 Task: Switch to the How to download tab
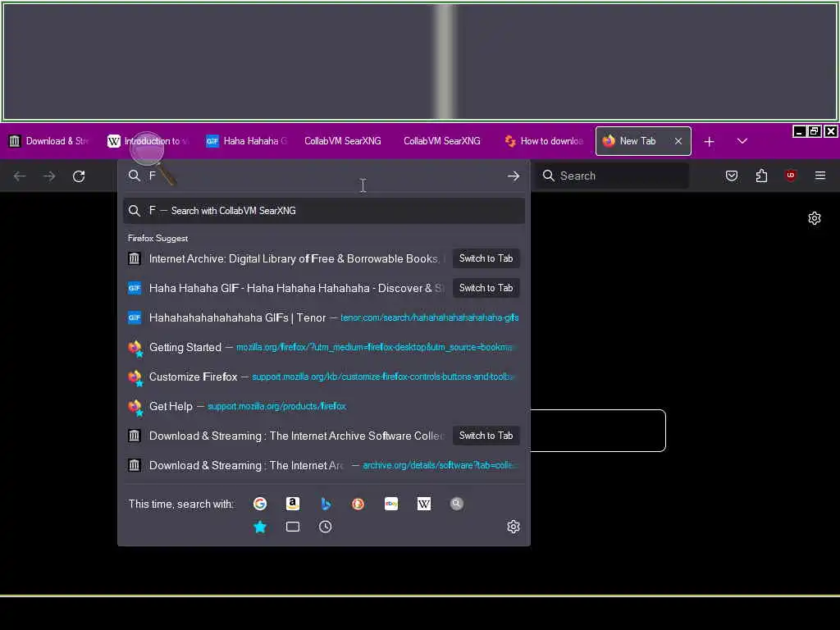point(544,141)
